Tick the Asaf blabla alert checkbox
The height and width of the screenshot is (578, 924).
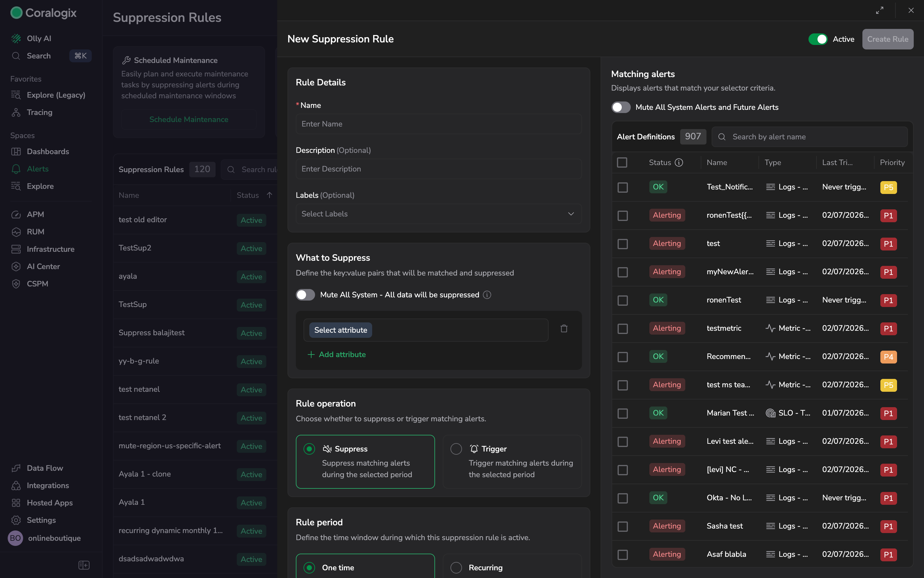[622, 555]
